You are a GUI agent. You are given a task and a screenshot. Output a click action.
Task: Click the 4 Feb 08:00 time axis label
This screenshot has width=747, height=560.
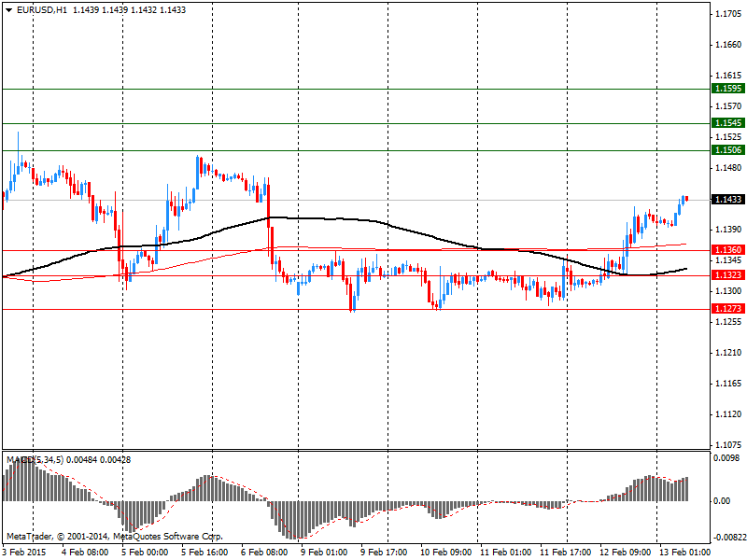pyautogui.click(x=85, y=552)
